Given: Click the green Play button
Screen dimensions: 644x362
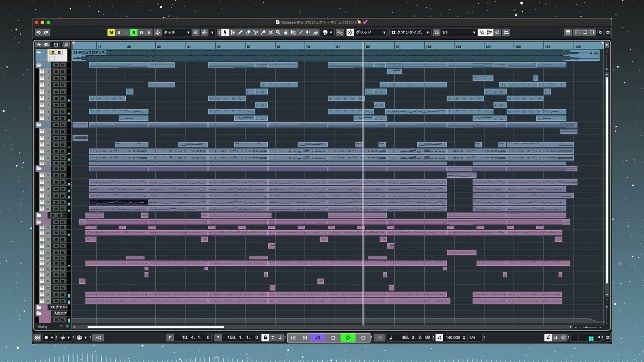Looking at the screenshot, I should point(348,338).
